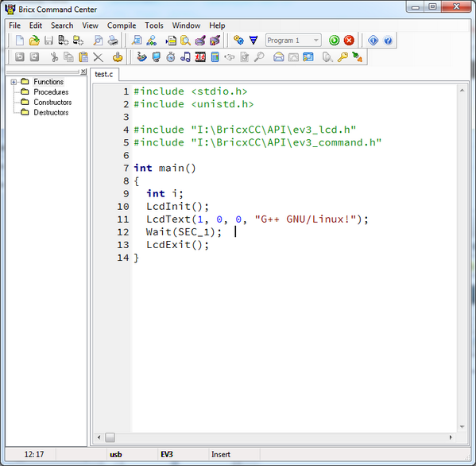Screen dimensions: 476x466
Task: Click the scissors Cut icon
Action: (54, 56)
